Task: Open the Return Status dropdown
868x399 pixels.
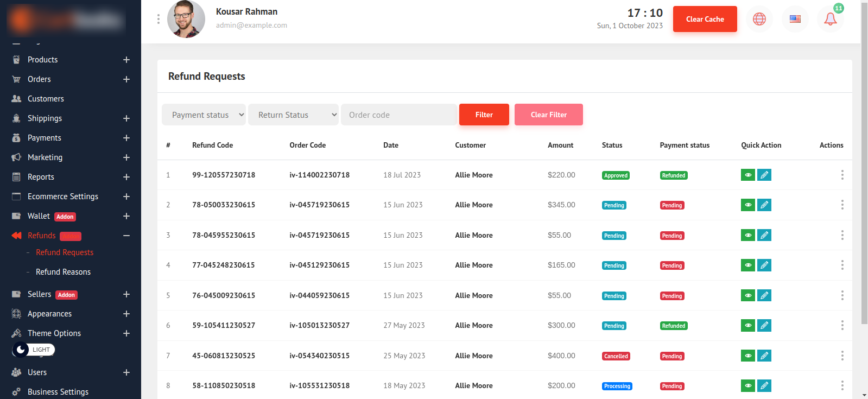Action: pyautogui.click(x=293, y=115)
